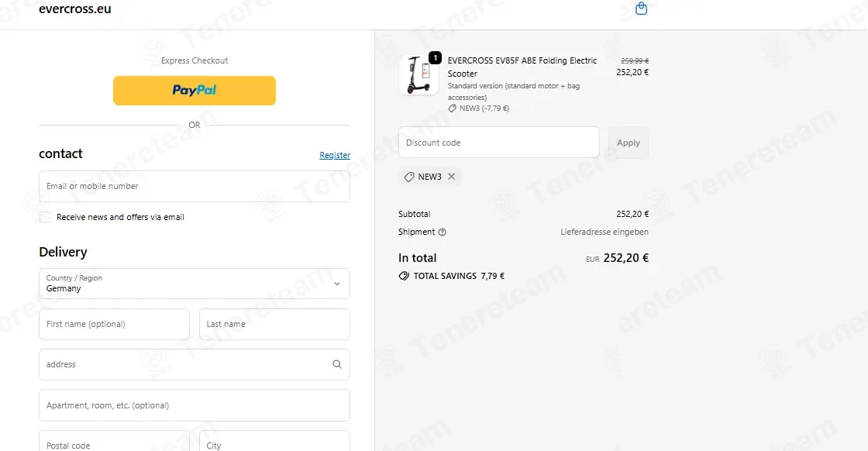
Task: Click the quantity badge on scooter thumbnail
Action: [x=435, y=57]
